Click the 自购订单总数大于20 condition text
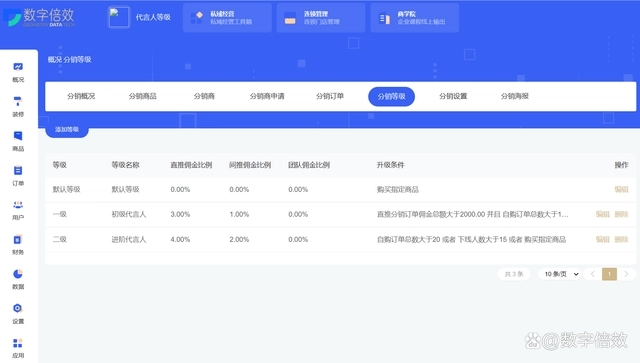The width and height of the screenshot is (640, 363). tap(409, 239)
